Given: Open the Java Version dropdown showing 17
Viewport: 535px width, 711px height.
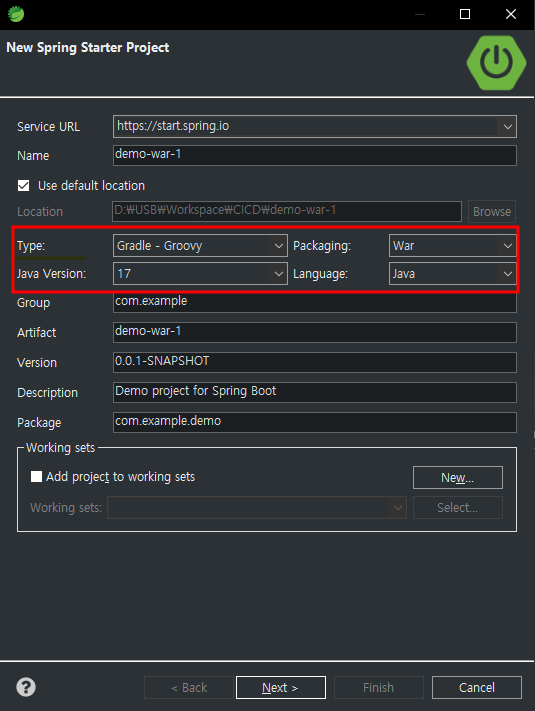Looking at the screenshot, I should [x=200, y=274].
